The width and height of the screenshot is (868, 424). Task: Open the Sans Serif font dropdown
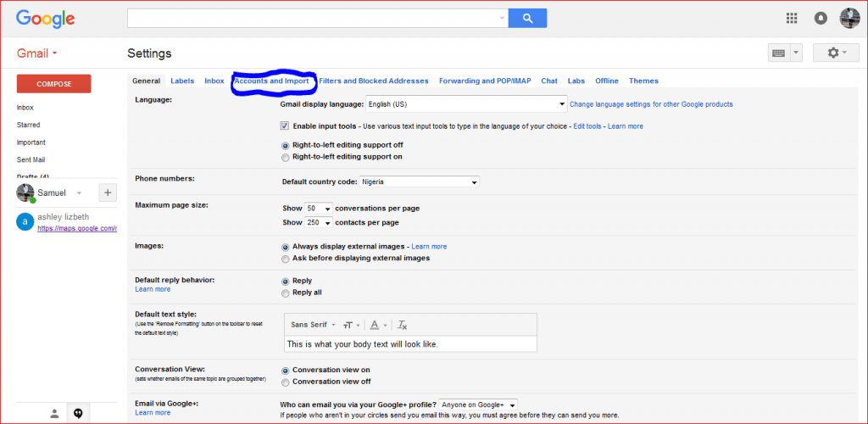[x=314, y=325]
